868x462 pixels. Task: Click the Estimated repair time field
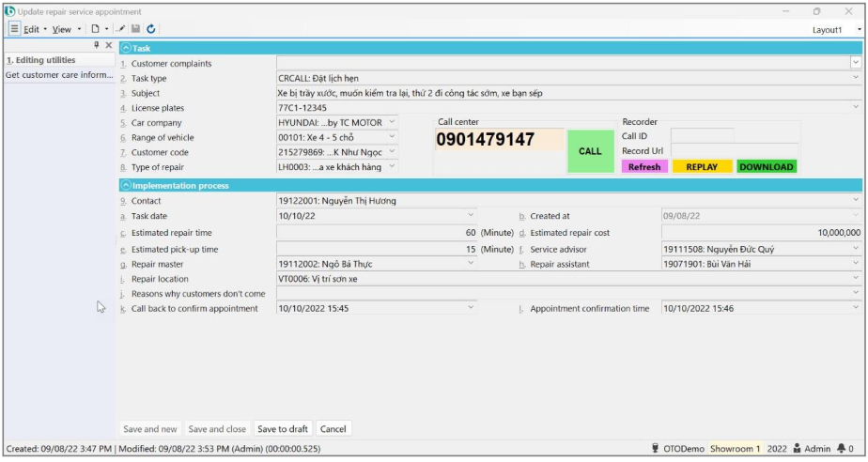[377, 233]
